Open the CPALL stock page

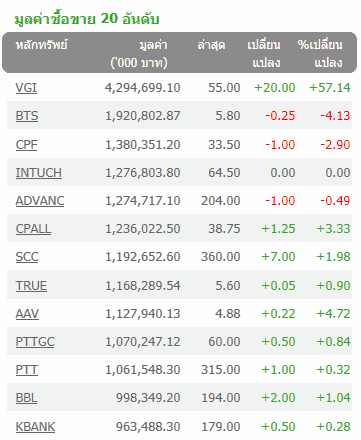[x=33, y=229]
